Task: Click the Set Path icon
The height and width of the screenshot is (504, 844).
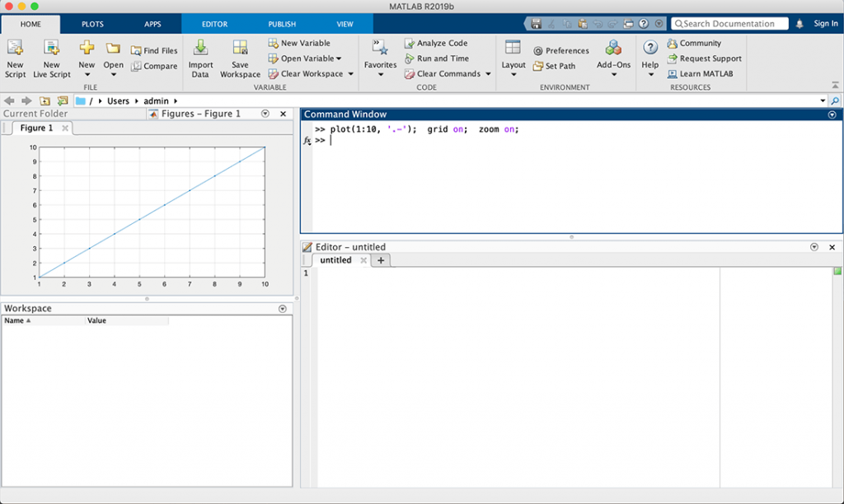Action: pos(556,65)
